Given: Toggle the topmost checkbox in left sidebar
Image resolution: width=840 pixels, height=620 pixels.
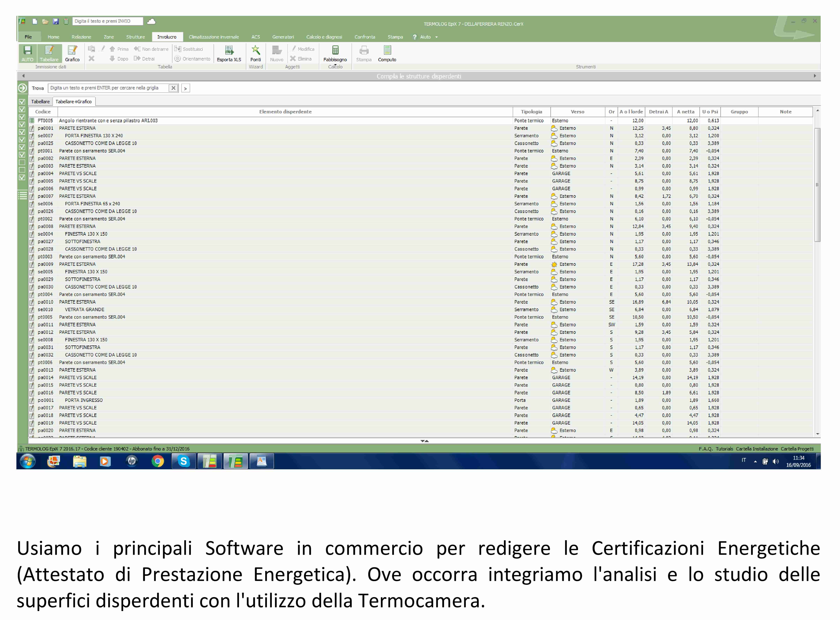Looking at the screenshot, I should pos(22,102).
